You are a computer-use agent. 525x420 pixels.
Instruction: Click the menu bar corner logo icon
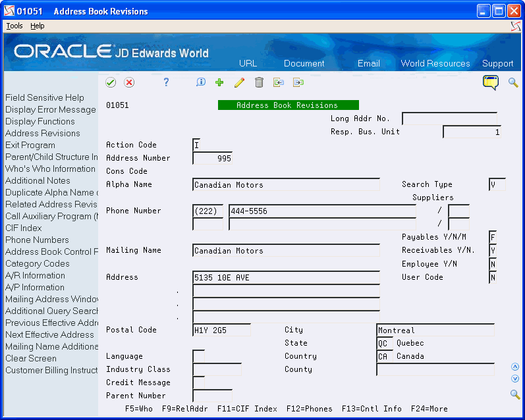tap(516, 26)
